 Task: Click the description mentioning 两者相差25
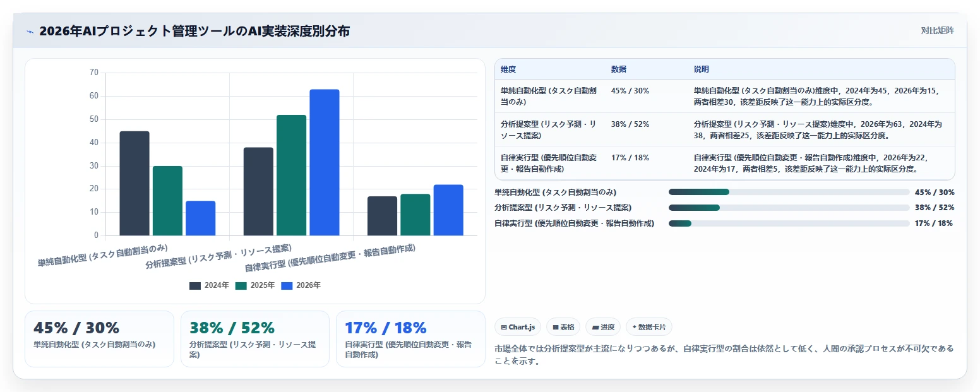click(818, 129)
